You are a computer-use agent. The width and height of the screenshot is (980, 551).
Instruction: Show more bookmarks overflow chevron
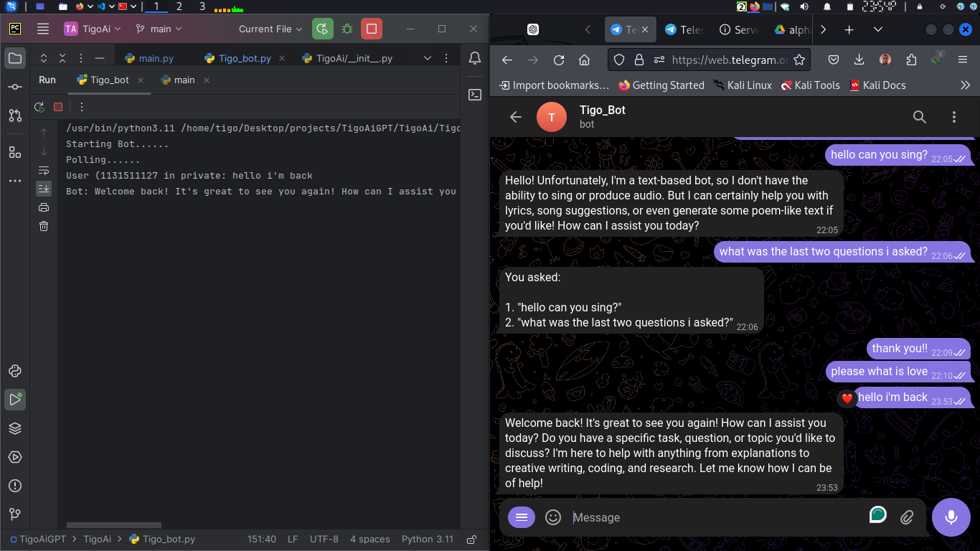tap(965, 85)
